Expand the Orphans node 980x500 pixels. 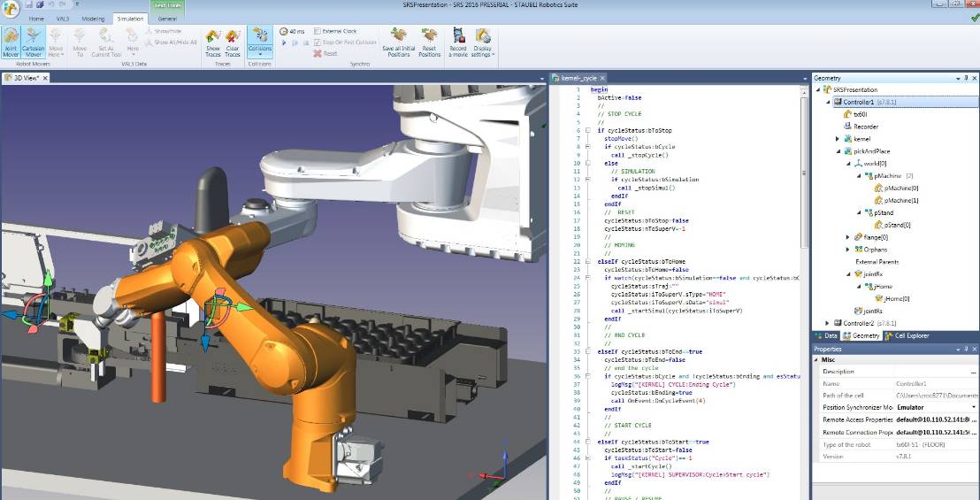[847, 250]
